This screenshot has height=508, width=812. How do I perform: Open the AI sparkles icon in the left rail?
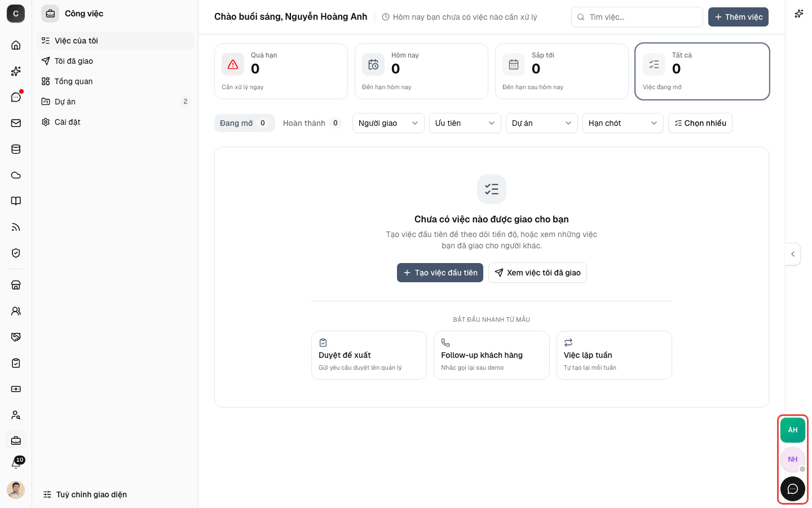pyautogui.click(x=16, y=71)
